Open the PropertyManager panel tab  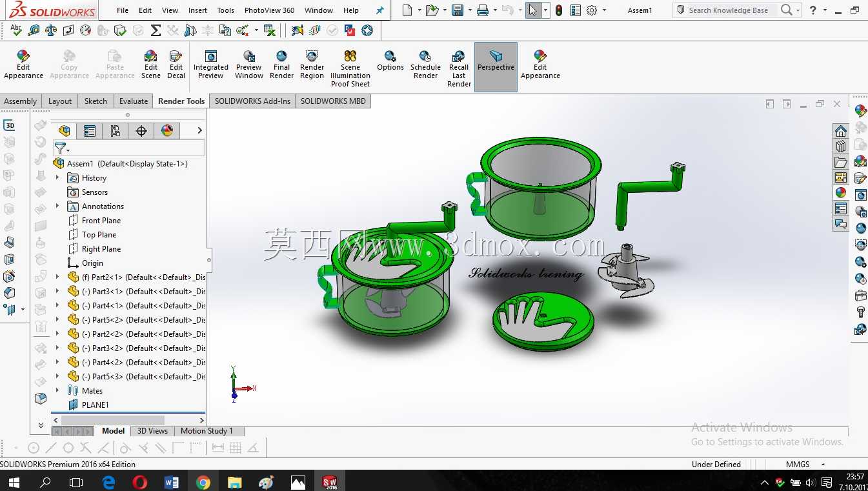click(90, 131)
